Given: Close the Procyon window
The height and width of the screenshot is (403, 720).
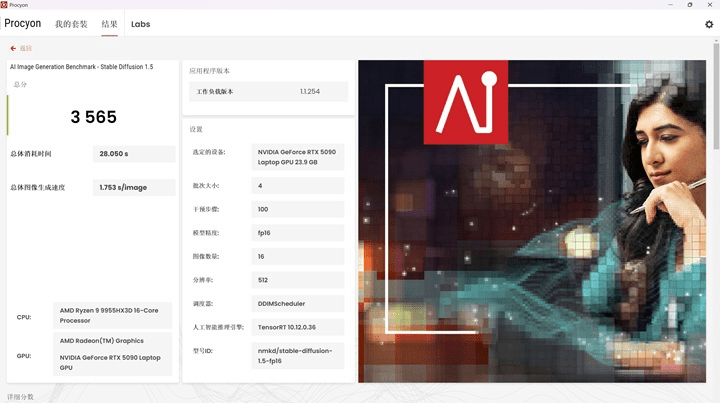Looking at the screenshot, I should (x=709, y=5).
